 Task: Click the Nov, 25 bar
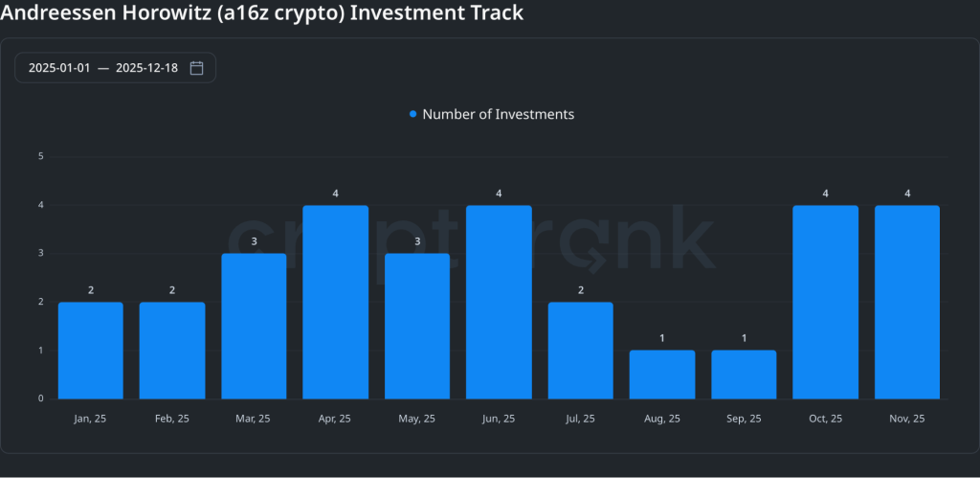tap(907, 303)
